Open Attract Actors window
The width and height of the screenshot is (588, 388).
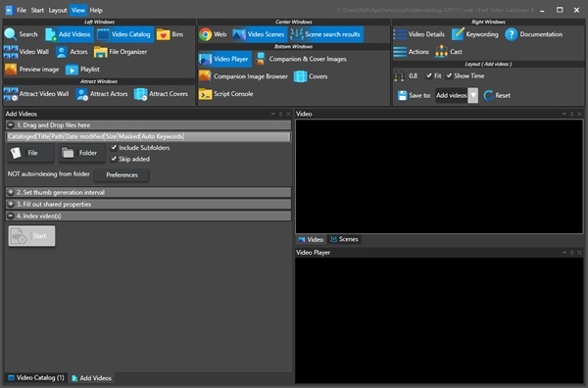(x=102, y=94)
